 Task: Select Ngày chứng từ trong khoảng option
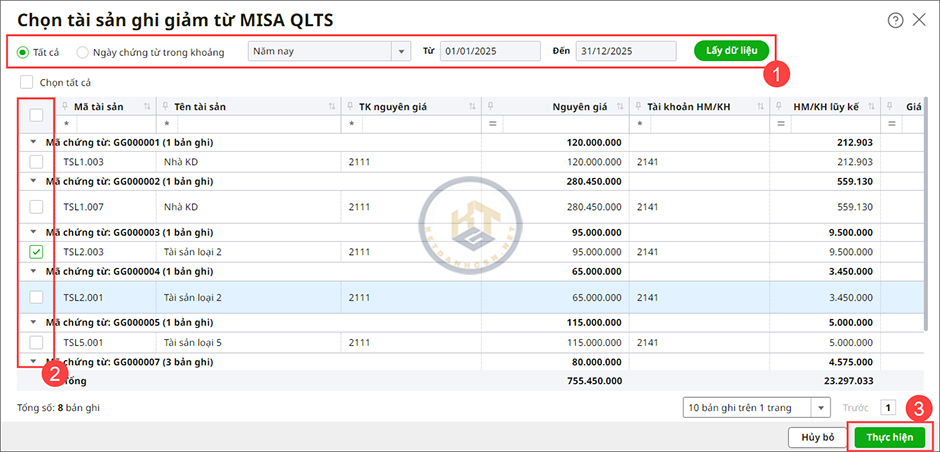tap(83, 51)
